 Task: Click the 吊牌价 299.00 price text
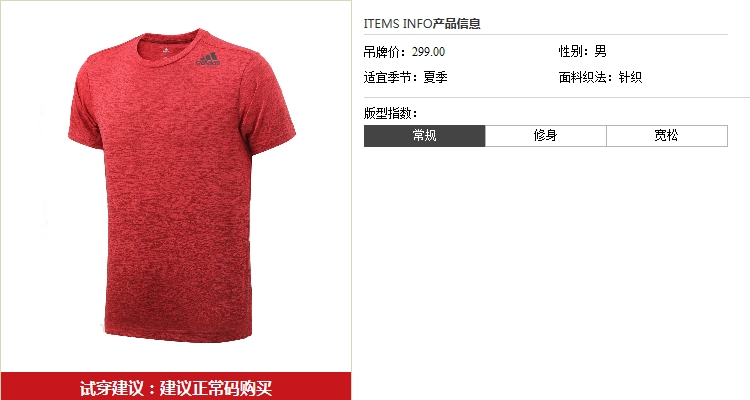[404, 52]
